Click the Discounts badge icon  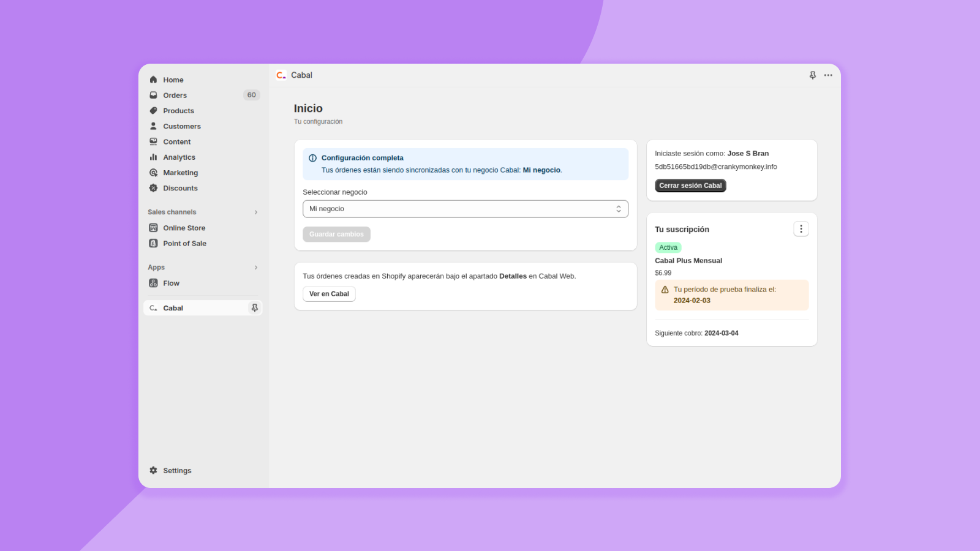click(153, 188)
